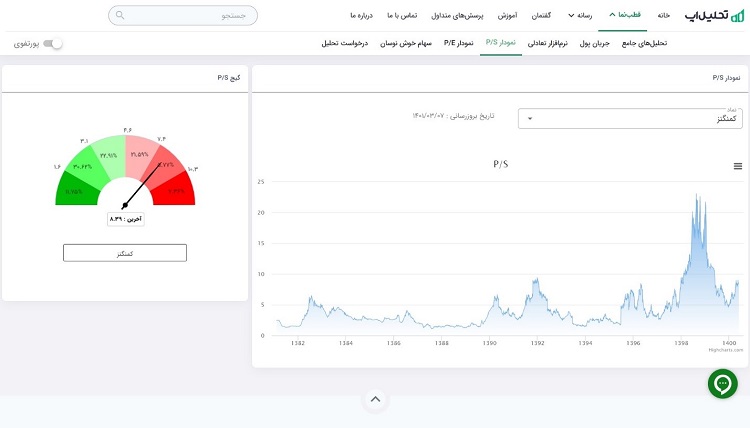
Task: Click the Highcharts.com credit link
Action: (x=726, y=350)
